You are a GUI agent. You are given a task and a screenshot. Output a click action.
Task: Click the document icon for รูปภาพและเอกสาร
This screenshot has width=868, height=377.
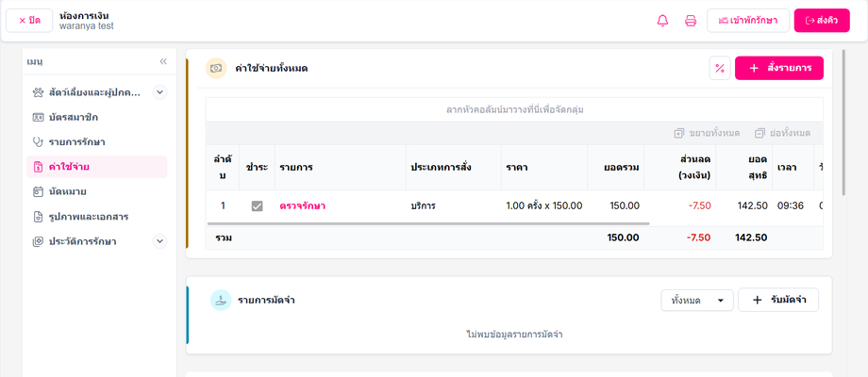38,217
